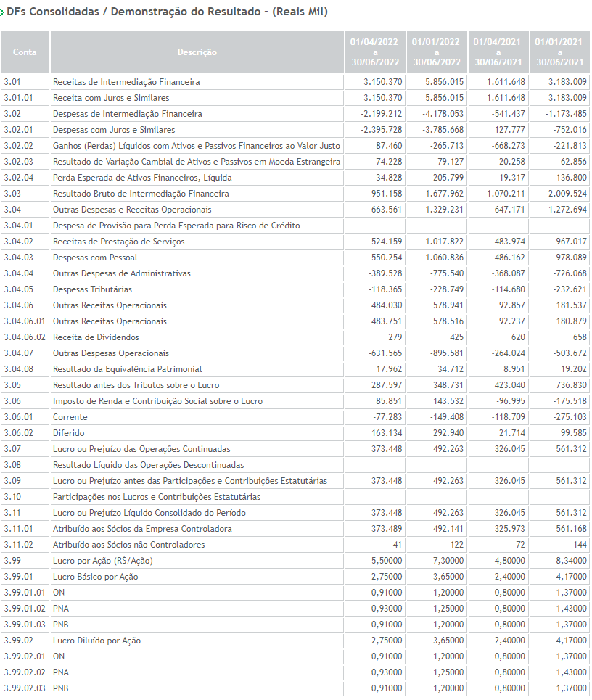
Task: Select 'Perda Esperada de Ativos Financeiros, Líquida'
Action: point(142,178)
